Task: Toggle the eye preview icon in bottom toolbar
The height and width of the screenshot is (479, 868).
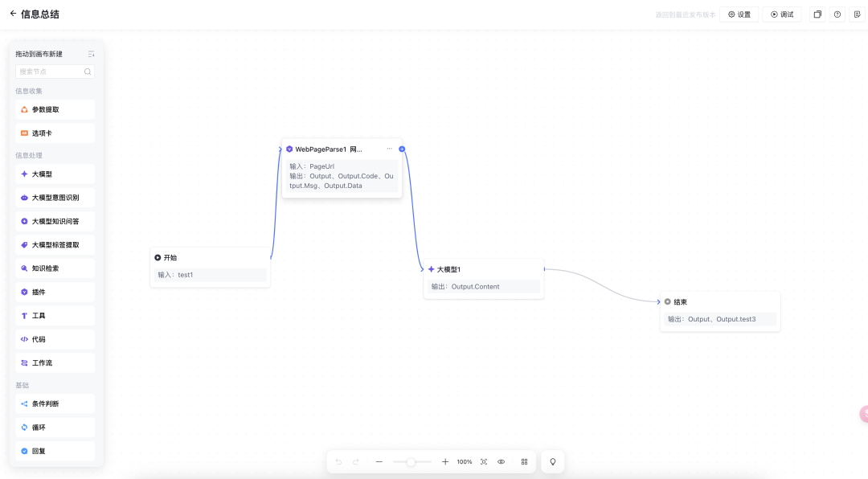Action: (502, 462)
